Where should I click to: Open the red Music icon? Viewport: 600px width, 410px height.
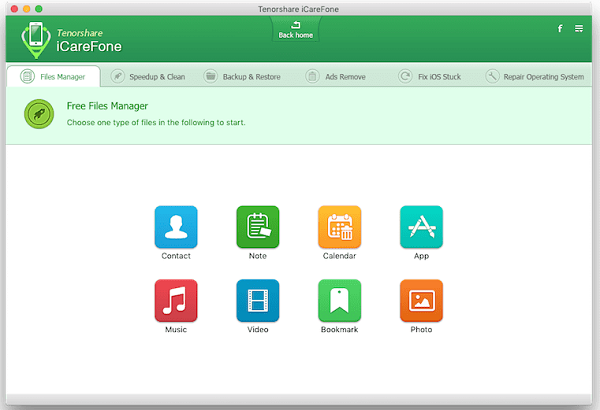175,301
